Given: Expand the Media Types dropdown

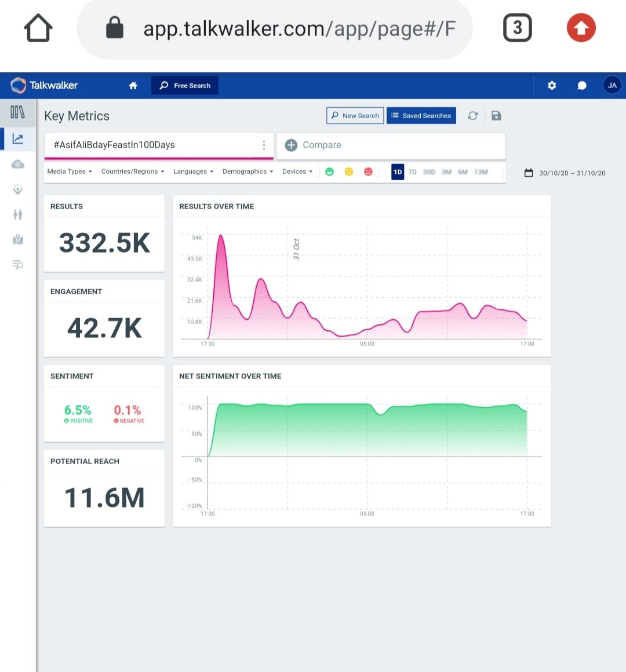Looking at the screenshot, I should [70, 171].
